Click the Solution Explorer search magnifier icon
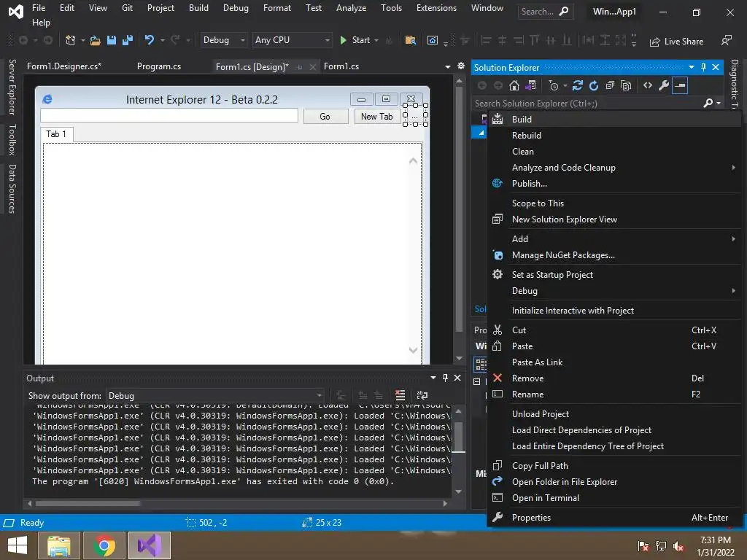The image size is (747, 560). pos(708,103)
